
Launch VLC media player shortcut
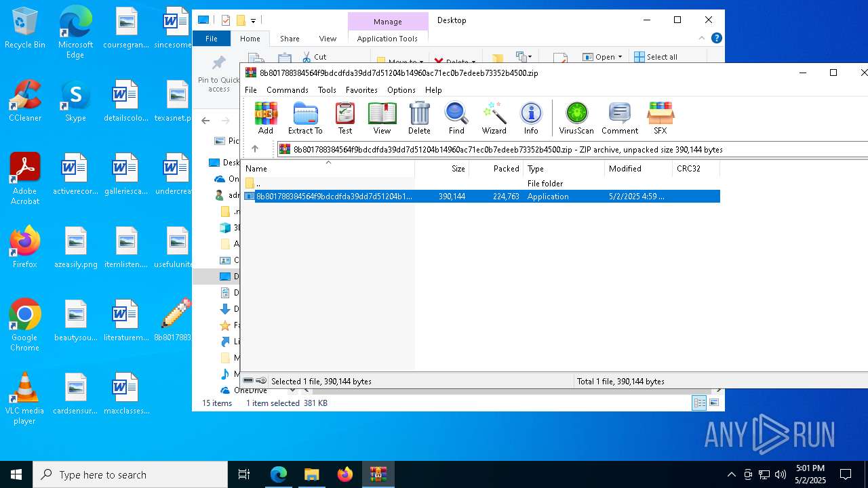pyautogui.click(x=25, y=399)
